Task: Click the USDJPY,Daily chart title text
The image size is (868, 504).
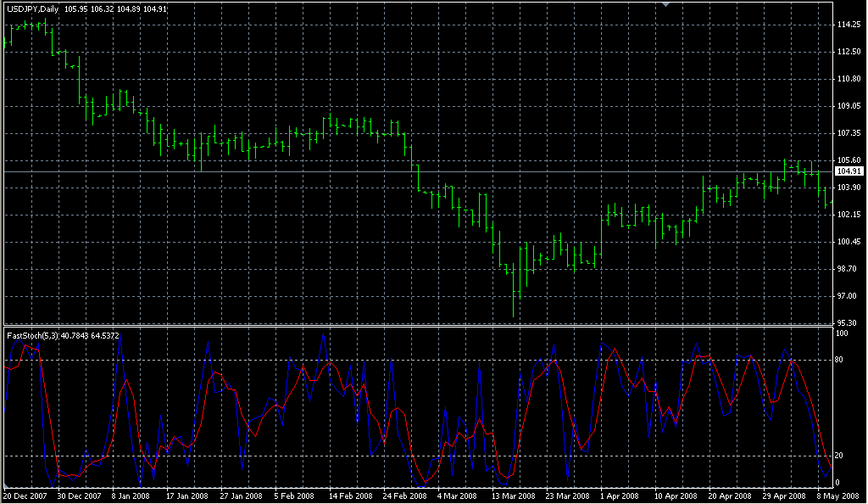Action: click(34, 9)
